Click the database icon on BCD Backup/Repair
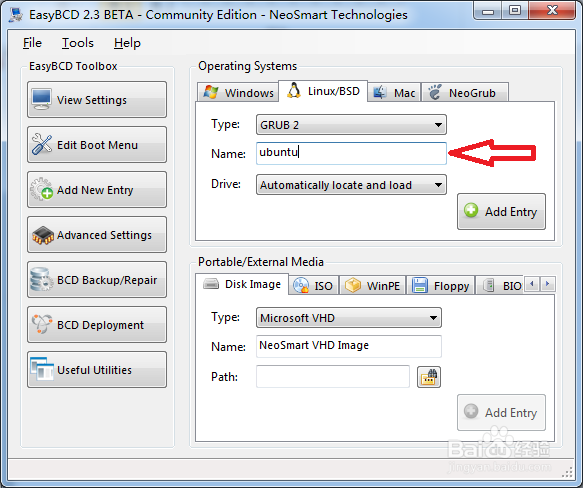The height and width of the screenshot is (488, 583). [41, 279]
